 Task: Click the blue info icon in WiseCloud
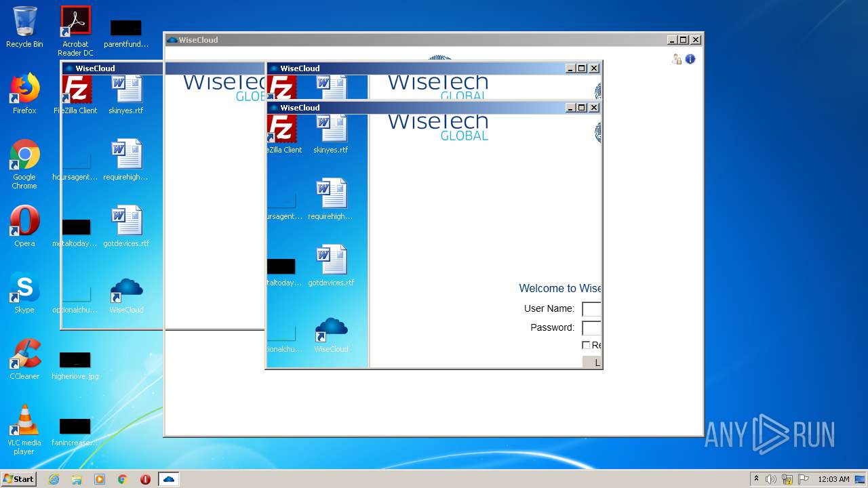point(690,59)
